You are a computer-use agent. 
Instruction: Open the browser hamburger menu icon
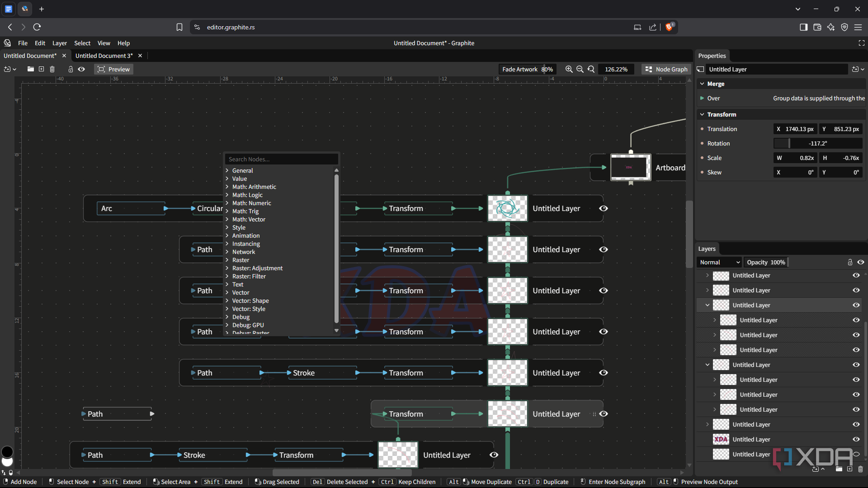[858, 27]
